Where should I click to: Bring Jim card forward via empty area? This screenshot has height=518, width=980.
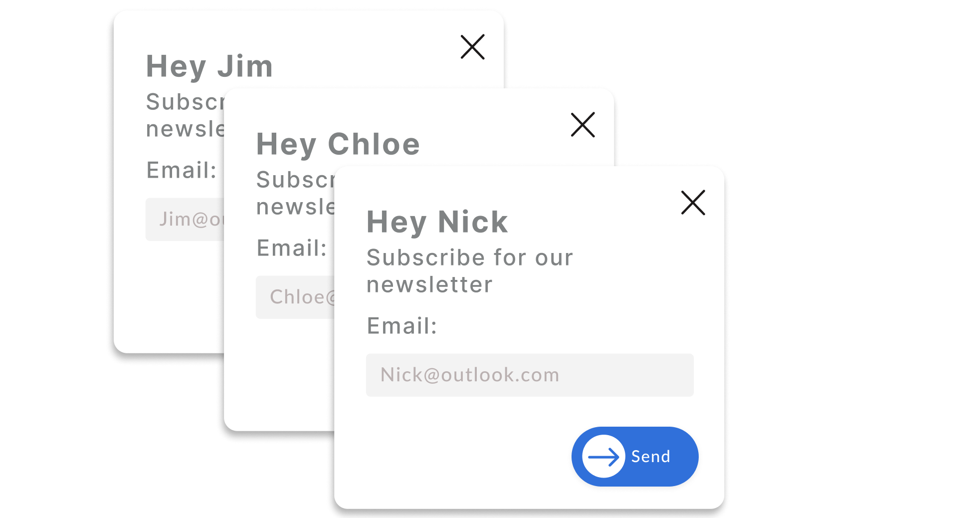click(x=169, y=299)
